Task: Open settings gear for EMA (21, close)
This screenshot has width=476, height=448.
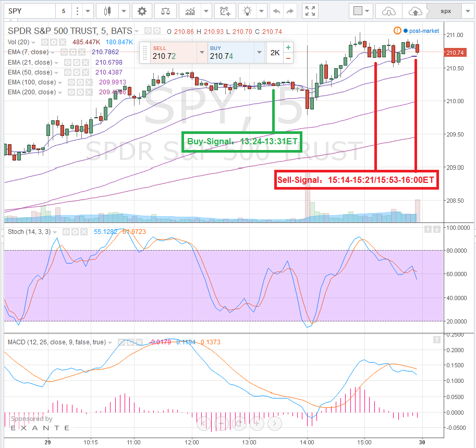Action: tap(77, 63)
